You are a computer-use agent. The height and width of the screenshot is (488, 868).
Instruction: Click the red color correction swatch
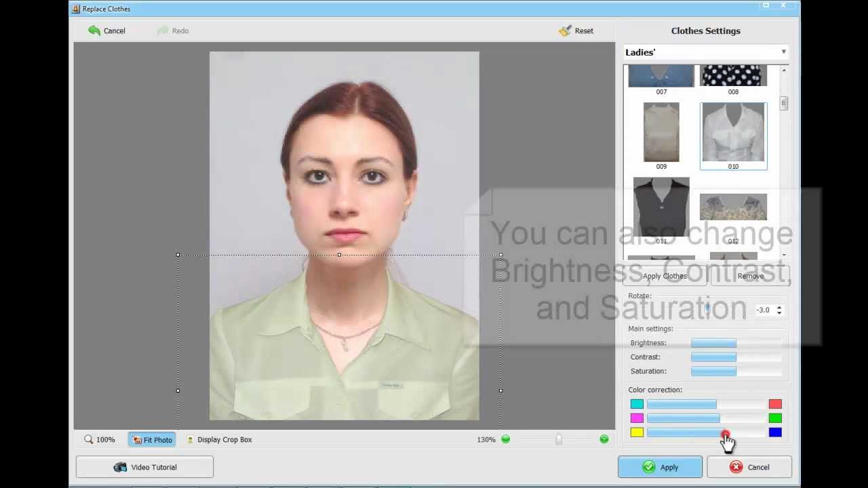coord(775,404)
